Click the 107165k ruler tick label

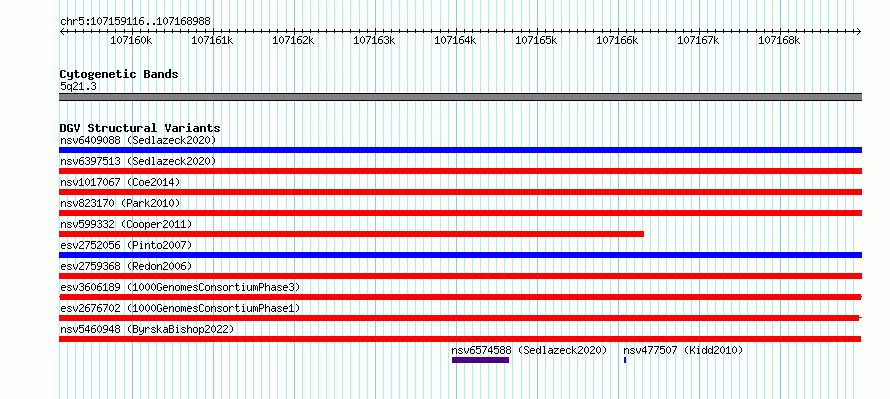click(536, 40)
